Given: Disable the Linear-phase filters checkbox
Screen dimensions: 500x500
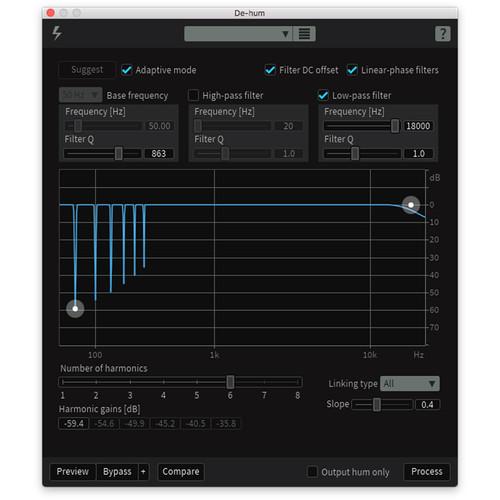Looking at the screenshot, I should tap(352, 70).
